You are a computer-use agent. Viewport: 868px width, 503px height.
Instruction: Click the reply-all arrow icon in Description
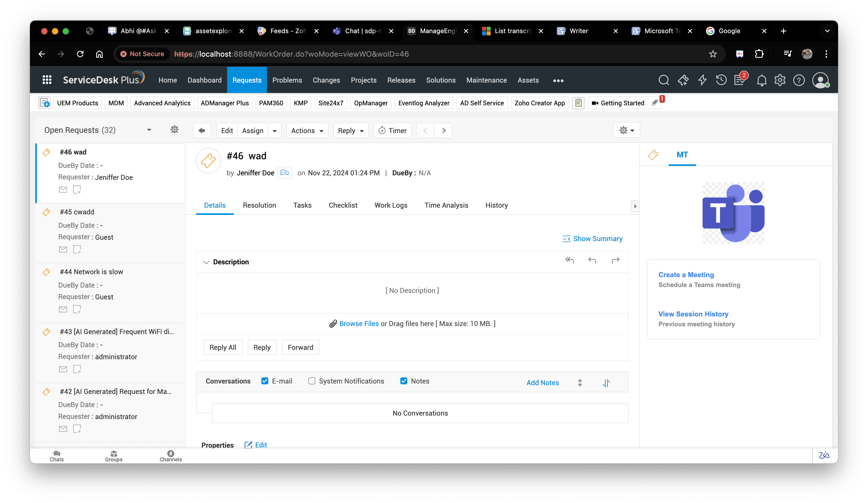569,260
